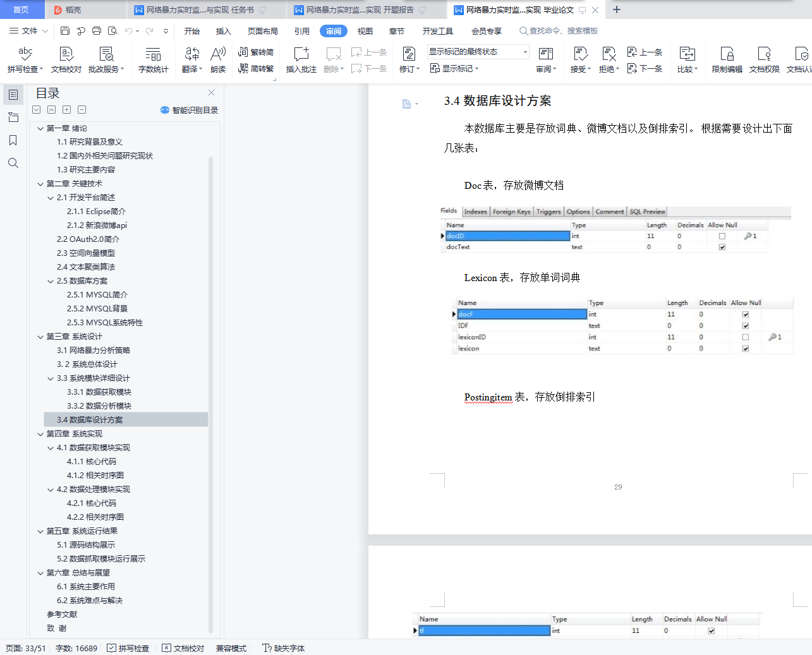Click the print preview icon

(112, 30)
